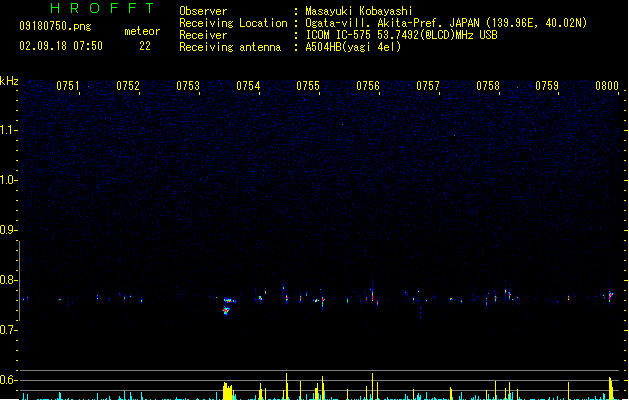Click the 0.7 kHz axis label
The image size is (629, 400).
[8, 330]
